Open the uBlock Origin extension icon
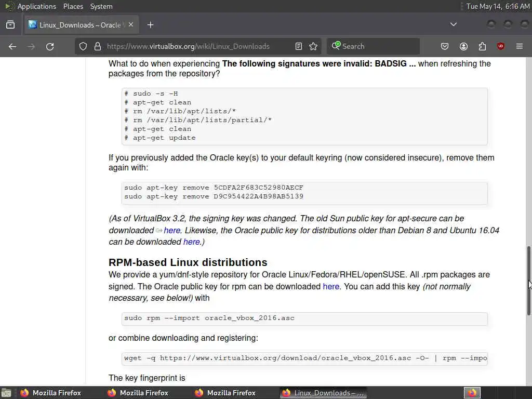Viewport: 532px width, 399px height. click(x=500, y=46)
